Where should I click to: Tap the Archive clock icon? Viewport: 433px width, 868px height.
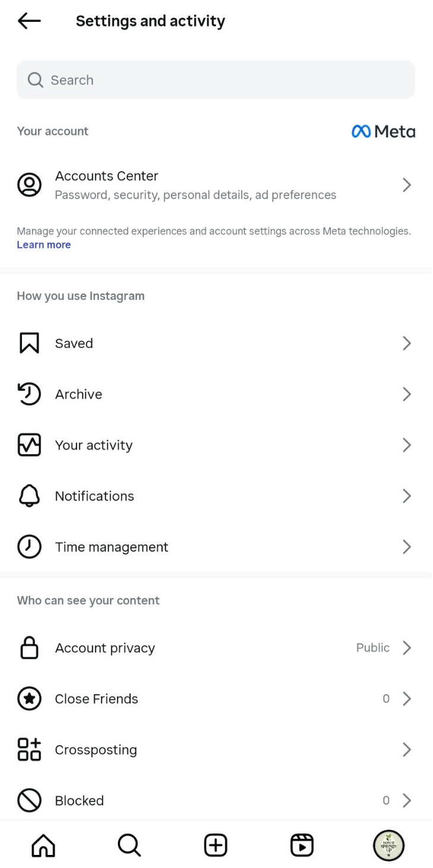point(29,394)
